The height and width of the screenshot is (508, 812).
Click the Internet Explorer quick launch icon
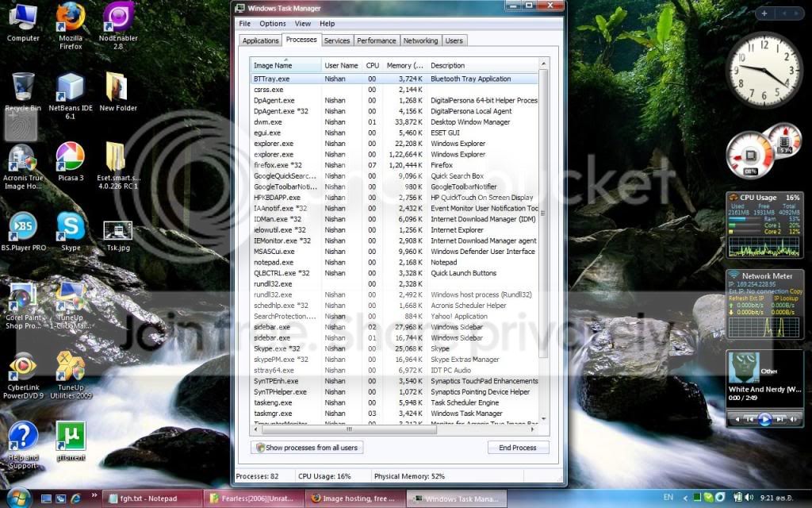tap(76, 498)
